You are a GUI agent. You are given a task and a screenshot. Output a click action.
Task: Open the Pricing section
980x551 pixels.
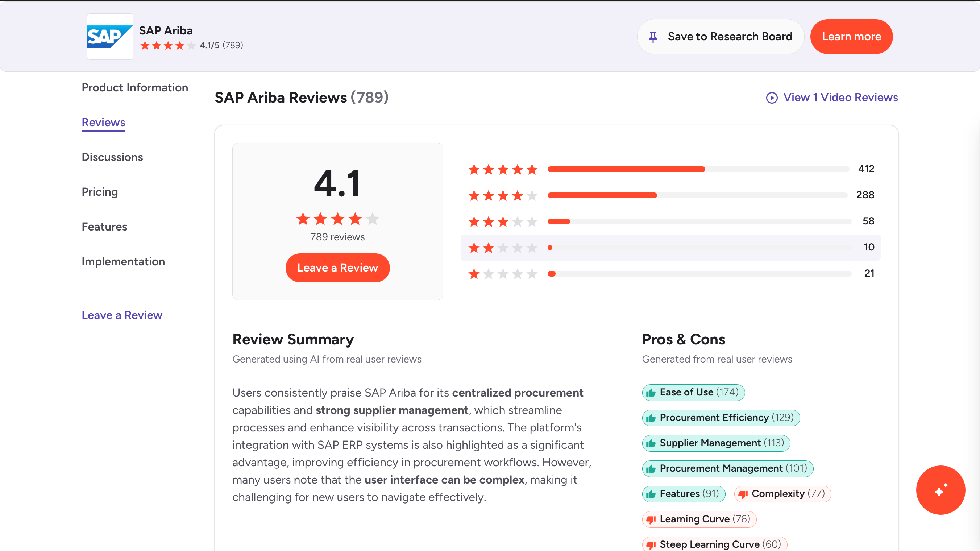[100, 192]
